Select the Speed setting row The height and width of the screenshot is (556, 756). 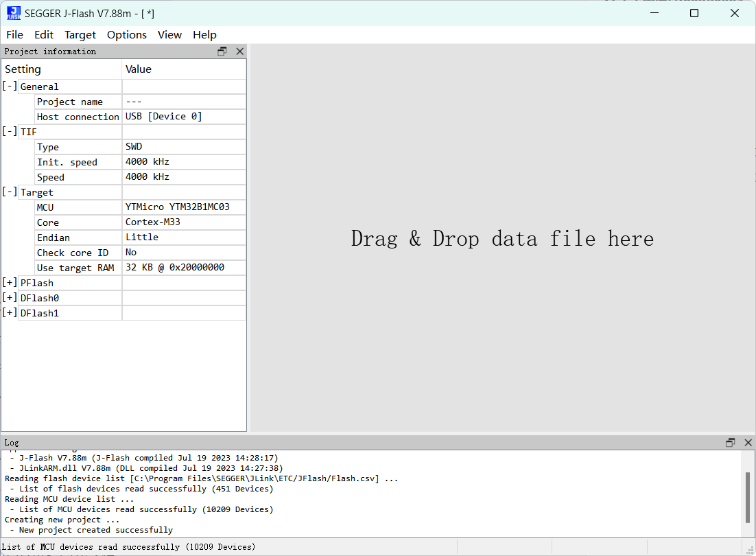tap(78, 177)
